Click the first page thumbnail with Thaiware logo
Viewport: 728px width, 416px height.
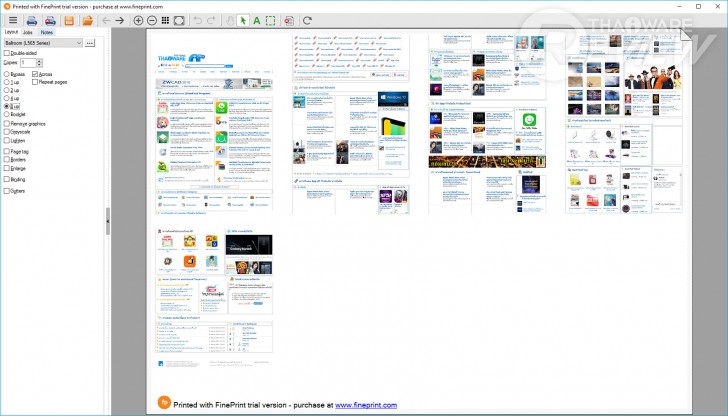214,132
